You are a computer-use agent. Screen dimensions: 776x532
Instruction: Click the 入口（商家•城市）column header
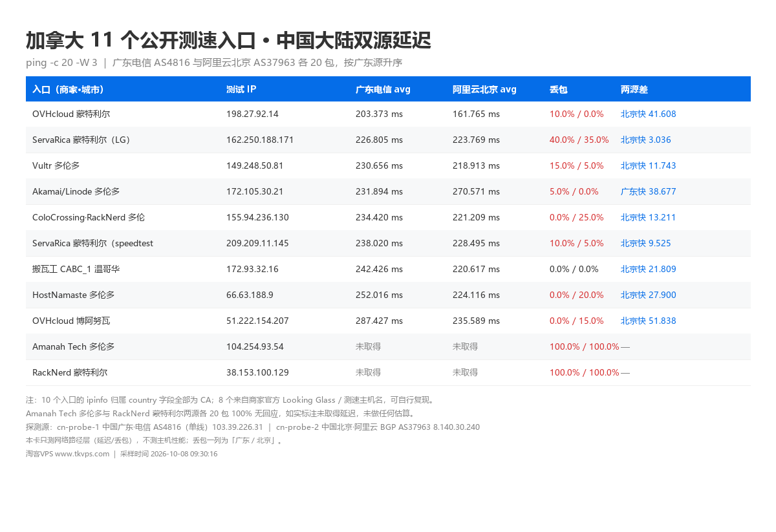[x=69, y=89]
